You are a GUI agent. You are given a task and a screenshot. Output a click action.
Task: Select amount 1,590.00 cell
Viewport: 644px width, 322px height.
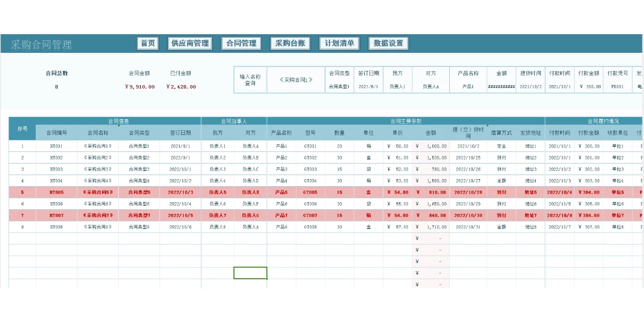tap(431, 181)
